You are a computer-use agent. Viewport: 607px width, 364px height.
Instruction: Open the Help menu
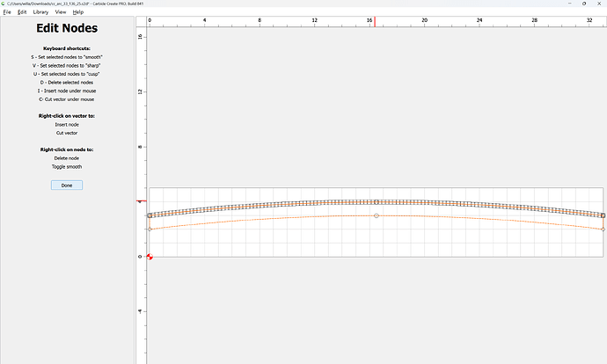point(78,12)
